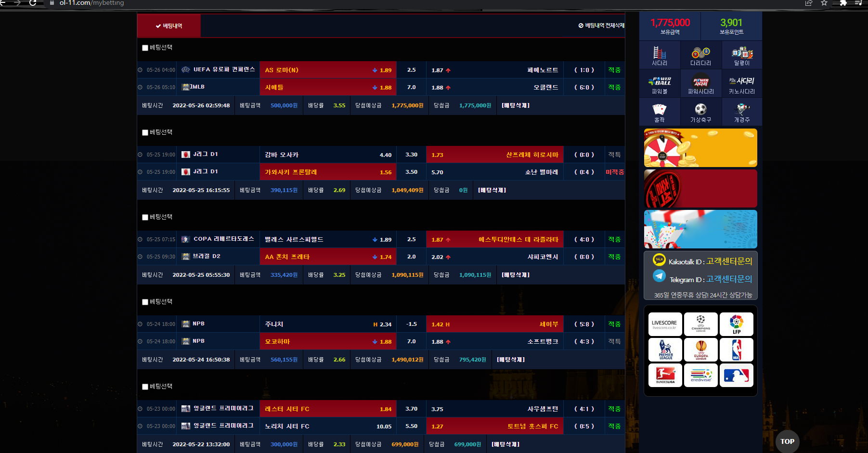Open the yellow roulette wheel banner
The image size is (868, 453).
pyautogui.click(x=700, y=148)
